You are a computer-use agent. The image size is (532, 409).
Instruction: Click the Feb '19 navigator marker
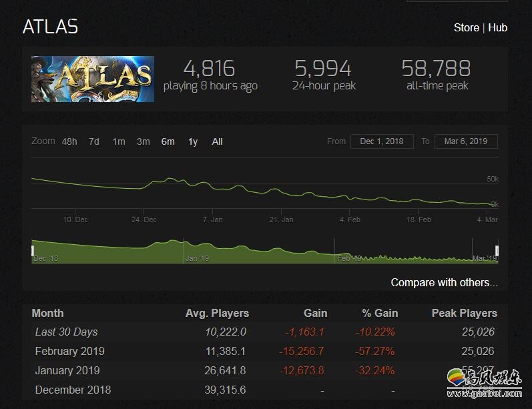click(x=348, y=258)
